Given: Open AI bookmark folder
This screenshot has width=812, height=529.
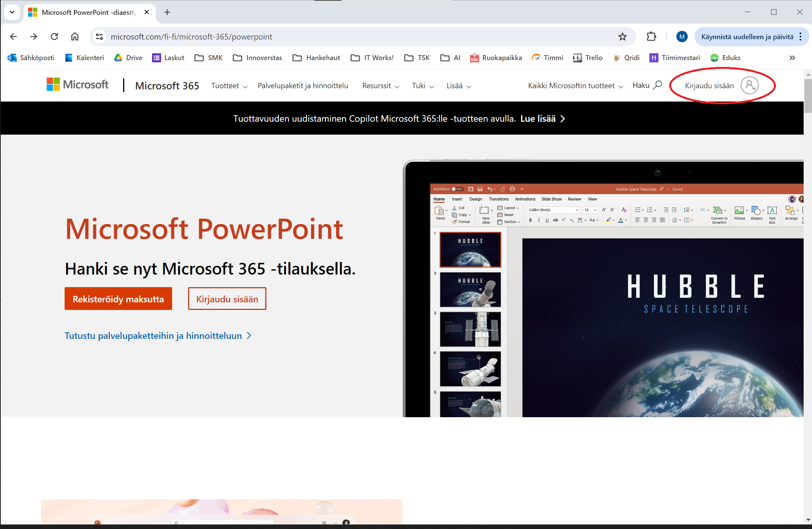Looking at the screenshot, I should pos(450,58).
